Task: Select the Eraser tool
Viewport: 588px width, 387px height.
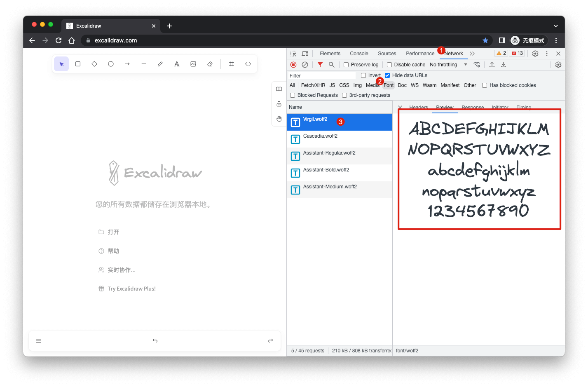Action: [x=210, y=64]
